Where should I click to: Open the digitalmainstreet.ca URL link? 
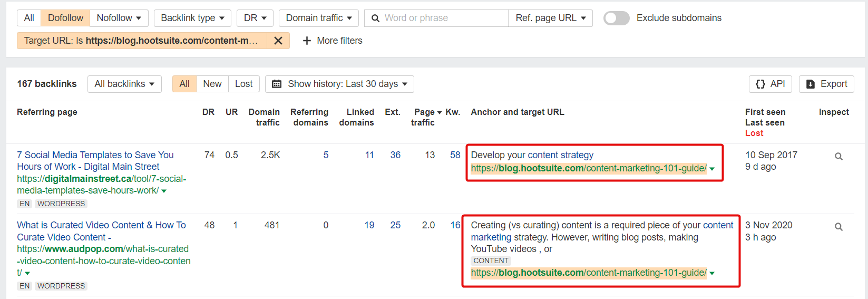point(101,185)
